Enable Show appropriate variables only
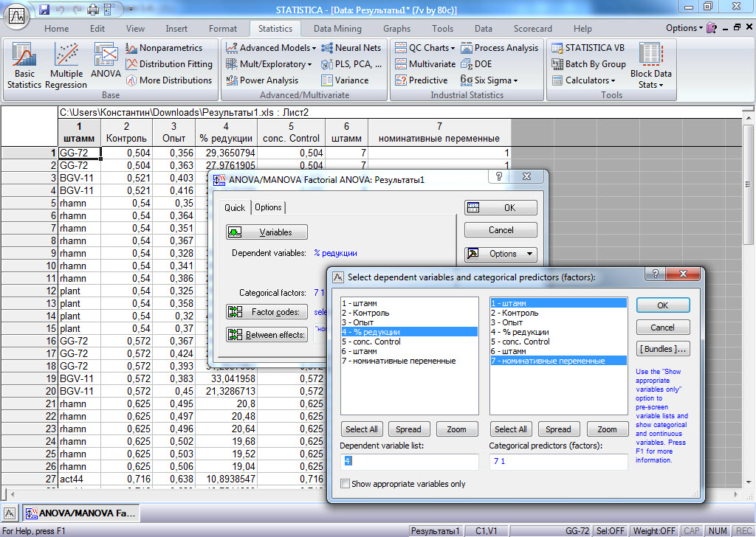 tap(346, 484)
